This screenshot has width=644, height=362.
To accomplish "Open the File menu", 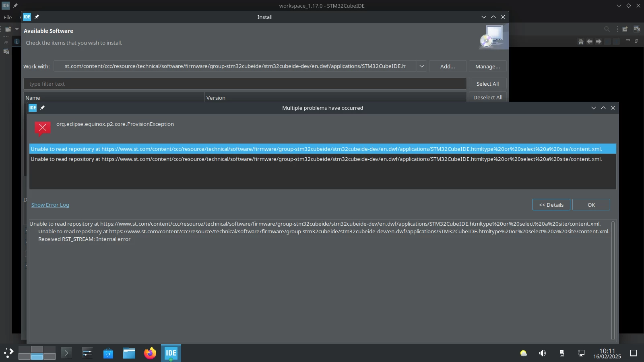I will pos(8,17).
